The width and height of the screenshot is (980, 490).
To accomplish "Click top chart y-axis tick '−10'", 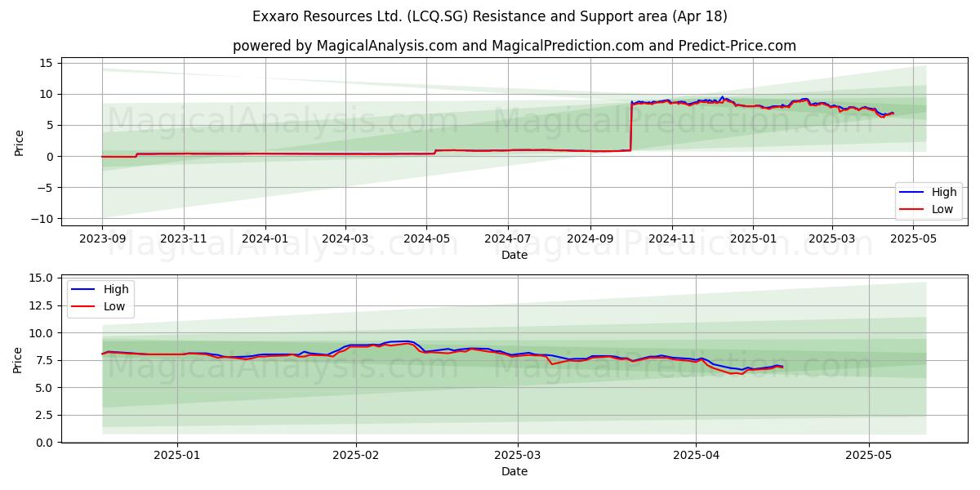I will click(42, 219).
